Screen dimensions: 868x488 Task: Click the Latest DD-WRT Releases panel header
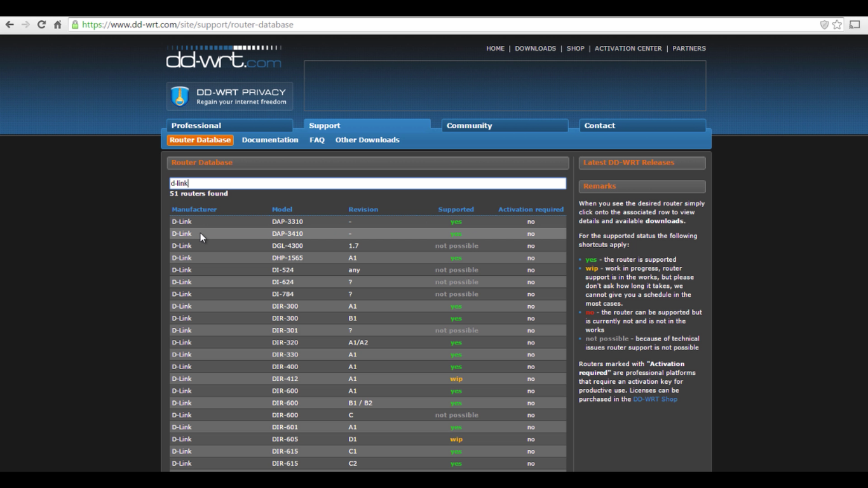click(642, 163)
